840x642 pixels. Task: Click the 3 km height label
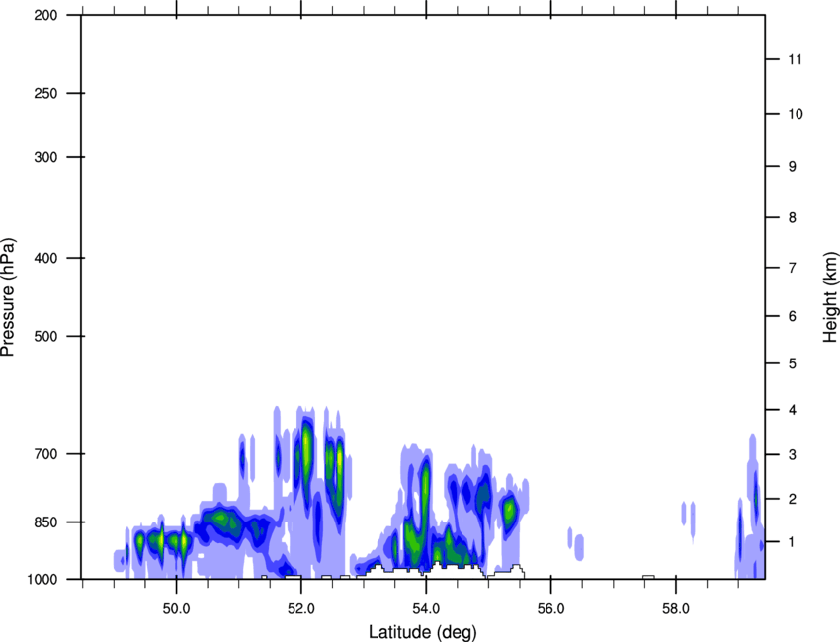(793, 454)
